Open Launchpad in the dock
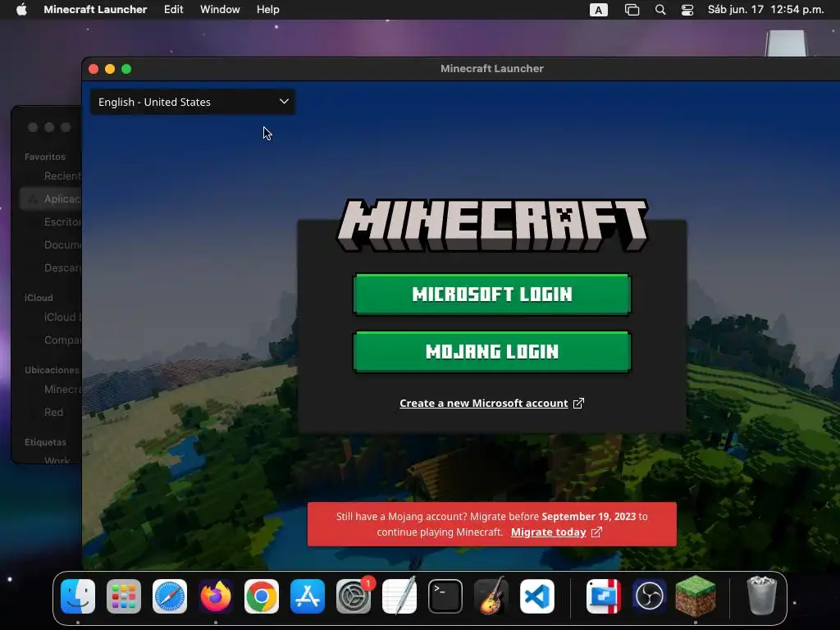Viewport: 840px width, 630px height. pos(124,596)
